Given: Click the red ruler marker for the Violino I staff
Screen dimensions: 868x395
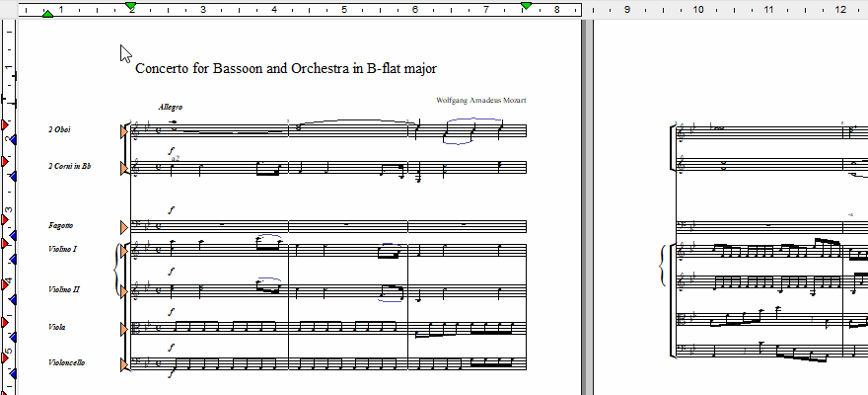Looking at the screenshot, I should tap(5, 244).
